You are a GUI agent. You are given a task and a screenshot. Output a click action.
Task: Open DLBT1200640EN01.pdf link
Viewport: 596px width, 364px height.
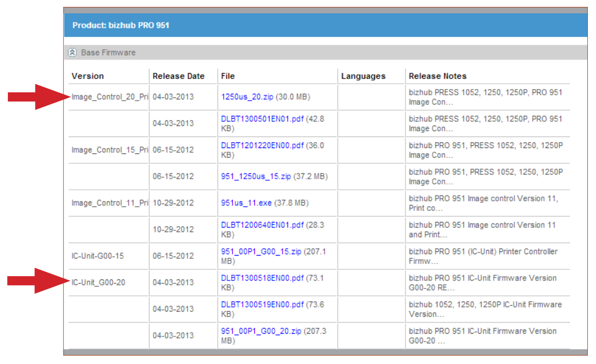tap(263, 225)
